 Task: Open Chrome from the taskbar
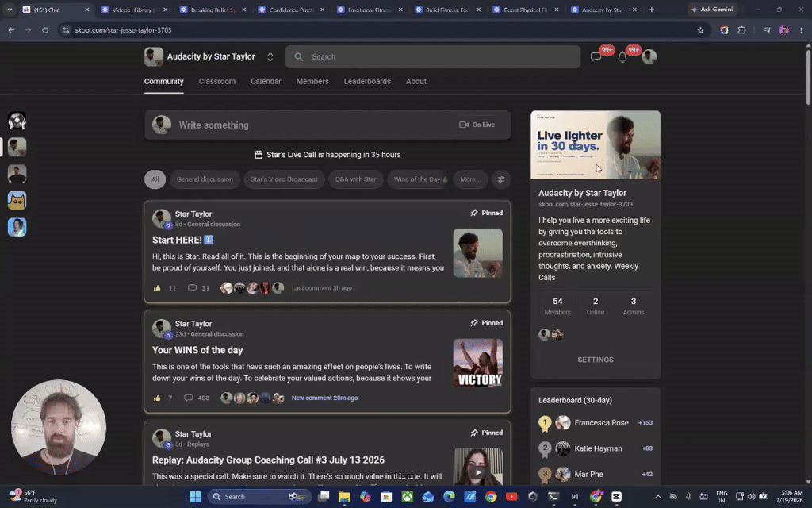pos(490,497)
